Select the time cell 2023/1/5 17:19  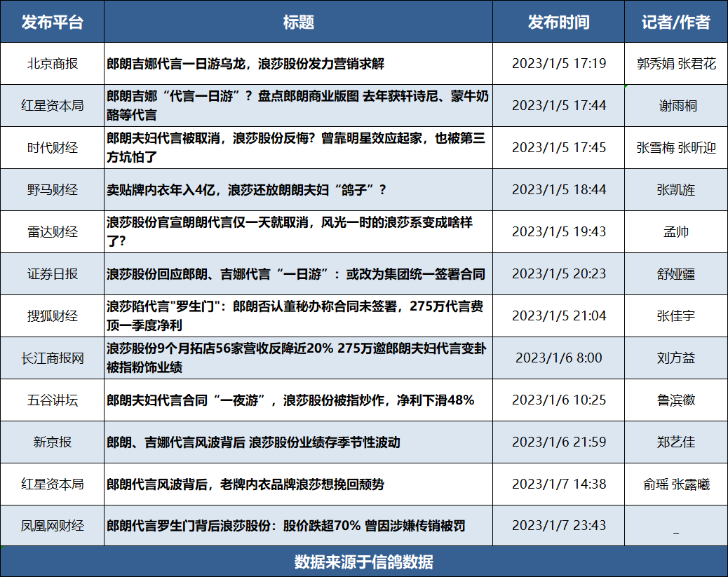[558, 64]
